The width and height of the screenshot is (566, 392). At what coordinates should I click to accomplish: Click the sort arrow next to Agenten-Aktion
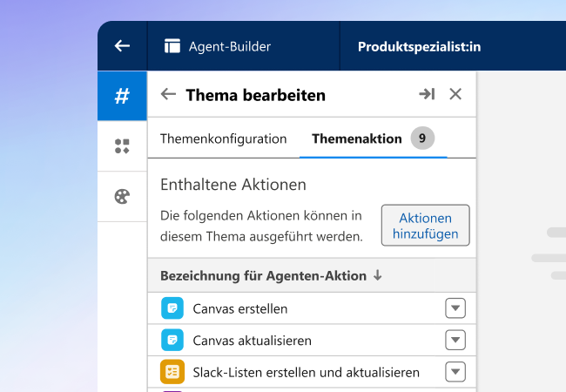tap(378, 276)
